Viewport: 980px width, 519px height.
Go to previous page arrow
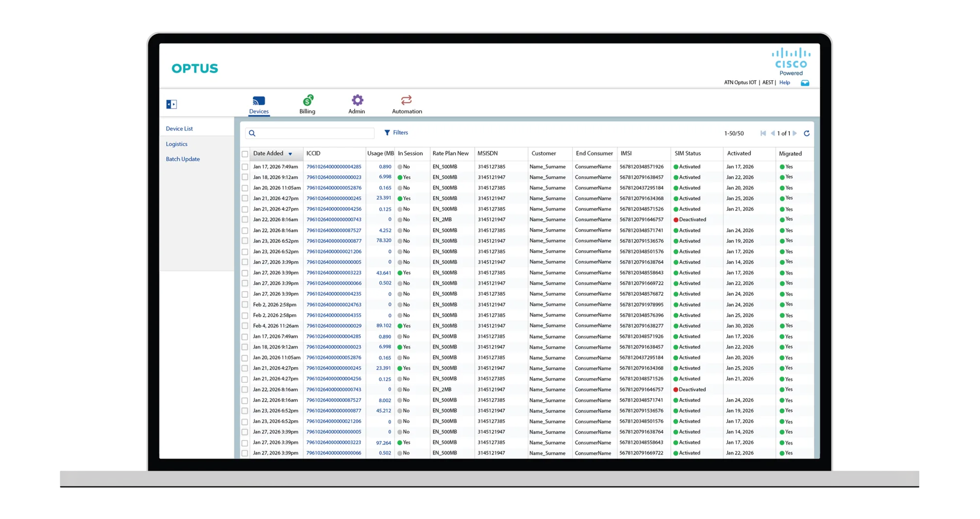(x=773, y=133)
